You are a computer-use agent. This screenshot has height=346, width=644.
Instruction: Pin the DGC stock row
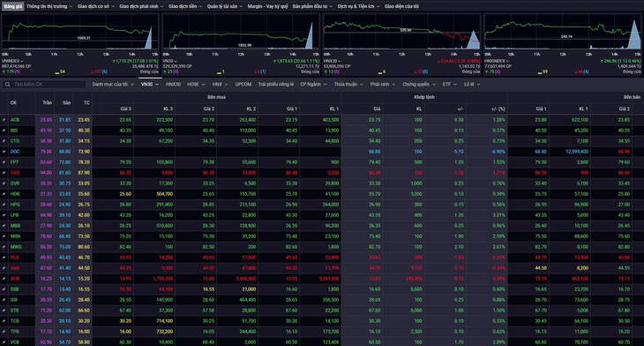coord(4,152)
